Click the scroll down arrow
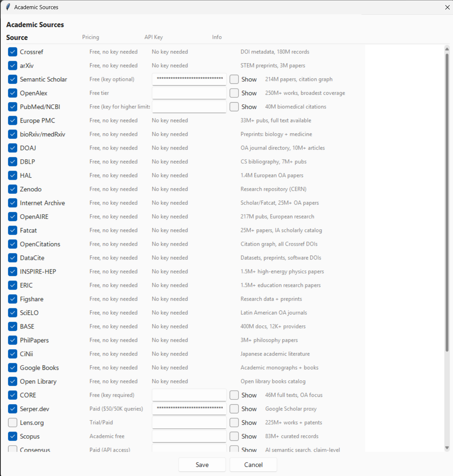453x476 pixels. (447, 448)
